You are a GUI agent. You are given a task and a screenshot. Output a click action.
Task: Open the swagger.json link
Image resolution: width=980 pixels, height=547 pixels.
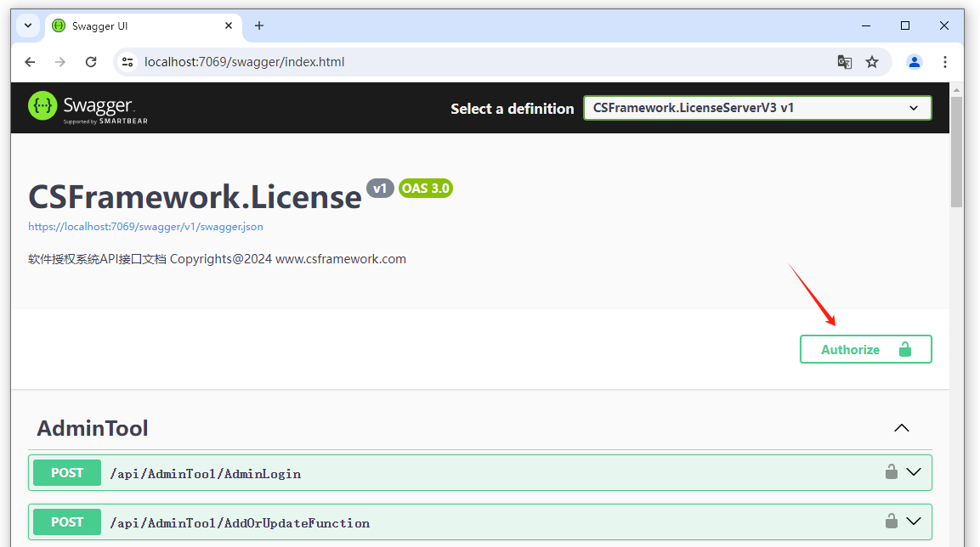point(145,227)
